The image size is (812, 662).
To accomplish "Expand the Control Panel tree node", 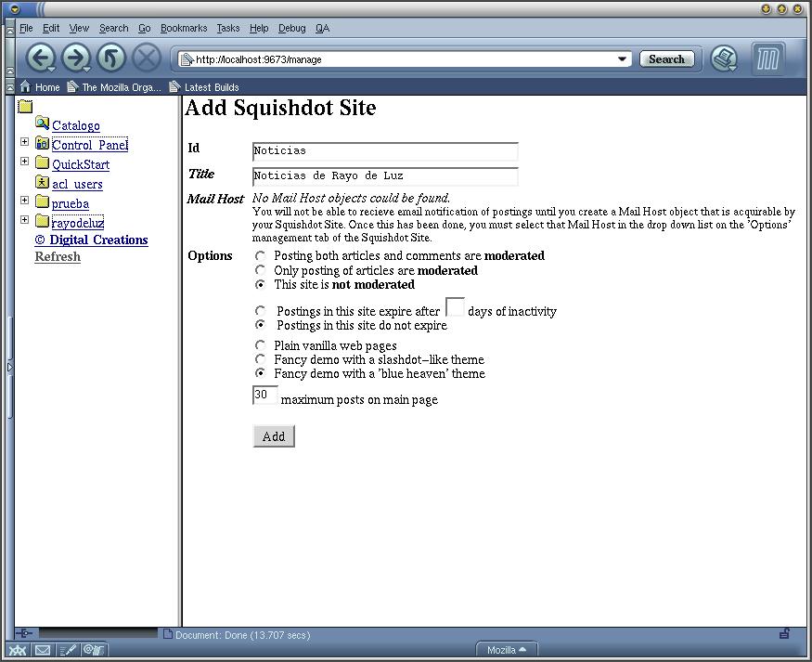I will (24, 141).
